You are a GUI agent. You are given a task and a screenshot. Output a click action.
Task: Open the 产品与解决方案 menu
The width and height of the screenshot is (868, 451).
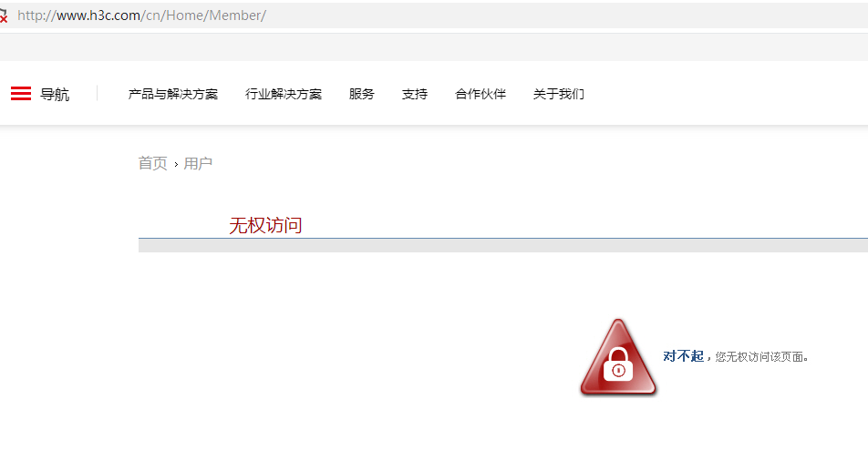click(172, 94)
